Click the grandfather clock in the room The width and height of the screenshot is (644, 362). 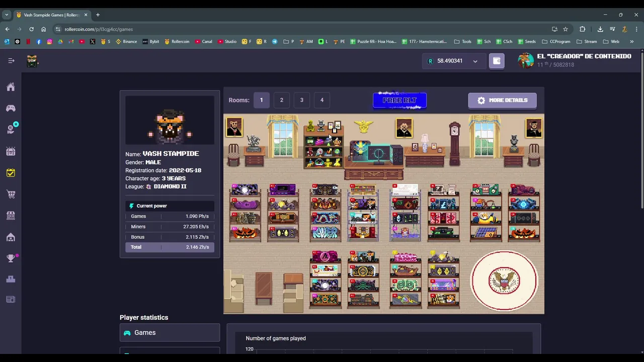(454, 143)
